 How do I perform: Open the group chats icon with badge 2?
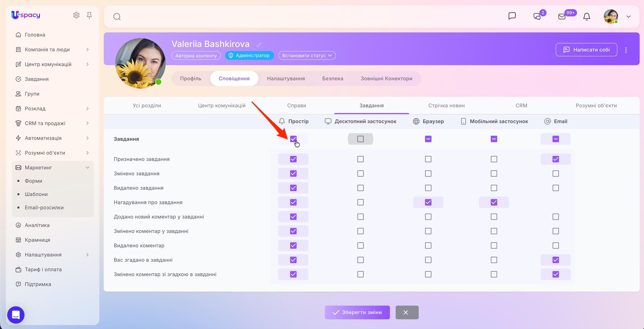(x=537, y=17)
